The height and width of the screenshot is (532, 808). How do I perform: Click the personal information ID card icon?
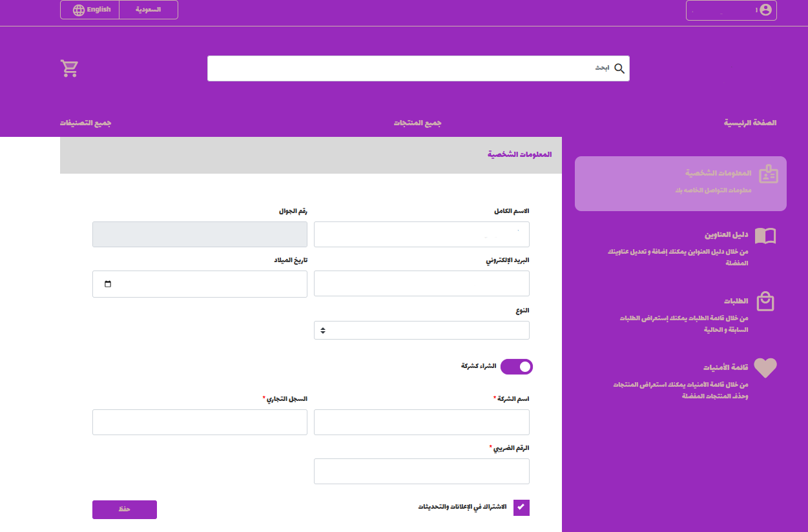[x=768, y=174]
